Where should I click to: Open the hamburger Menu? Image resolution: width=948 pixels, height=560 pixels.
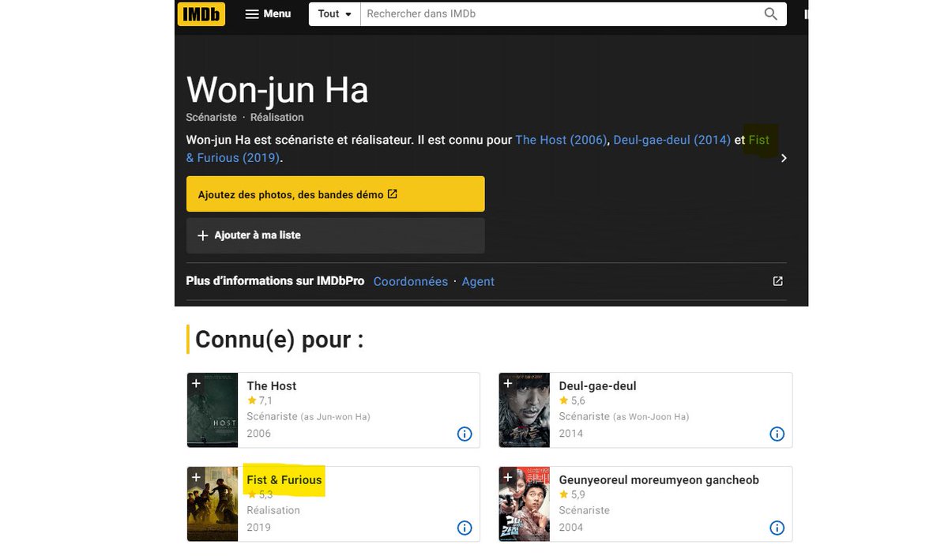coord(268,13)
